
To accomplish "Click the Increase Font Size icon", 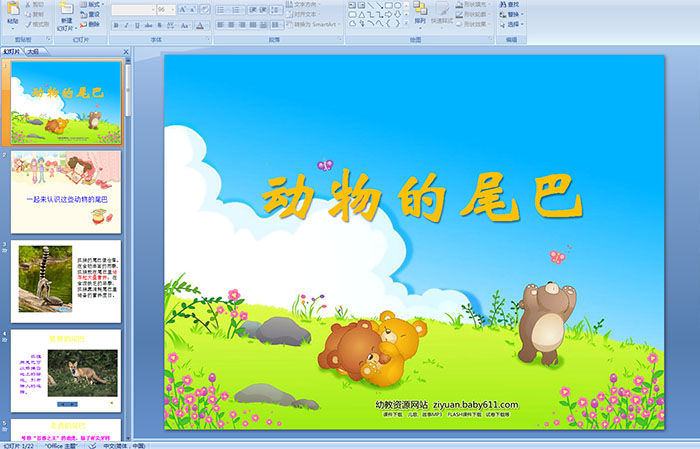I will (x=180, y=9).
